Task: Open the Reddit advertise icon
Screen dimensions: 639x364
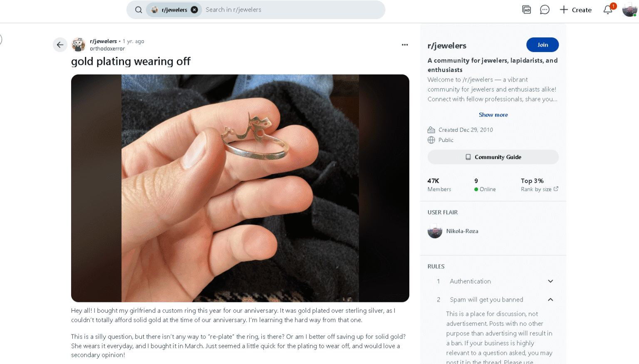Action: (526, 10)
